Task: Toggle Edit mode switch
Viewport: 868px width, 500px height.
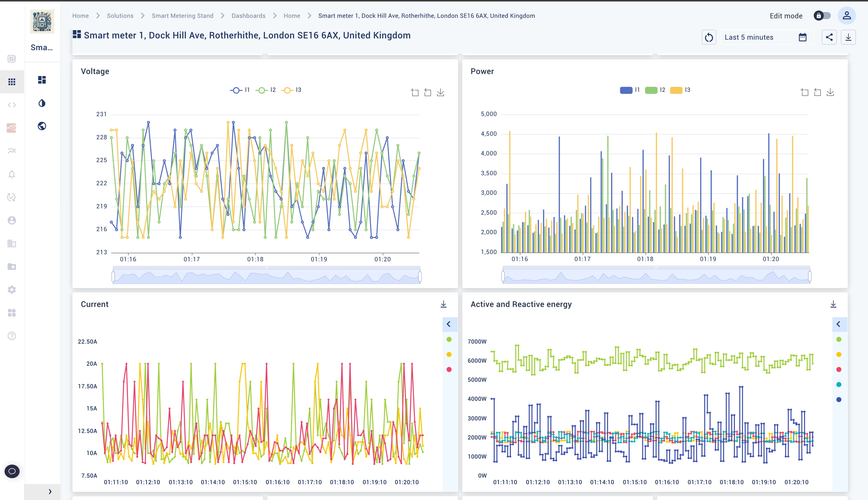Action: pos(822,16)
